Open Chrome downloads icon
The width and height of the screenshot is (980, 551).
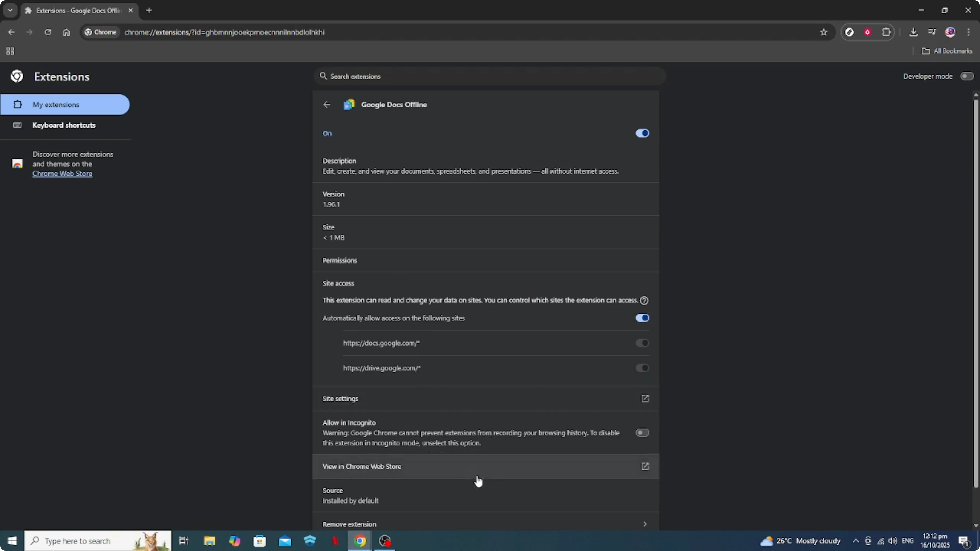pyautogui.click(x=913, y=32)
